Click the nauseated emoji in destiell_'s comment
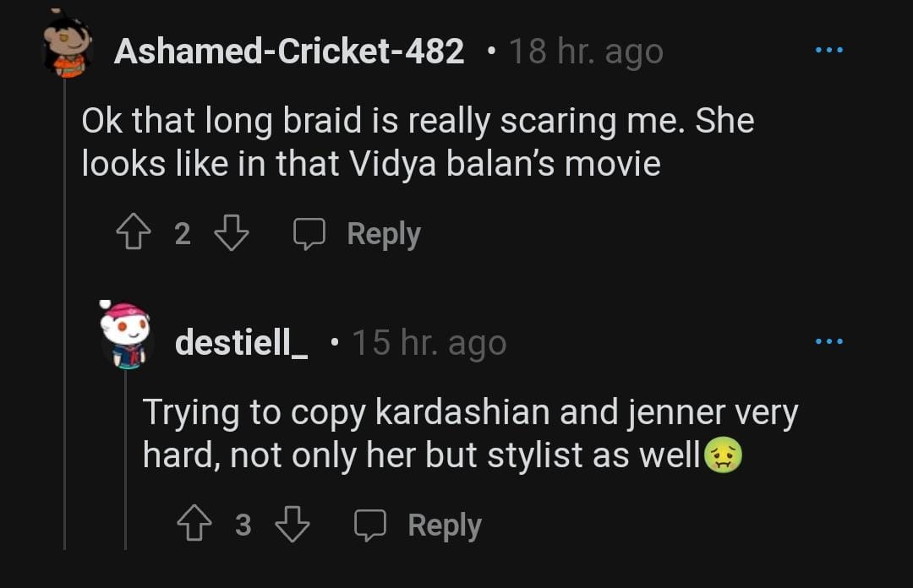This screenshot has height=588, width=913. 723,456
